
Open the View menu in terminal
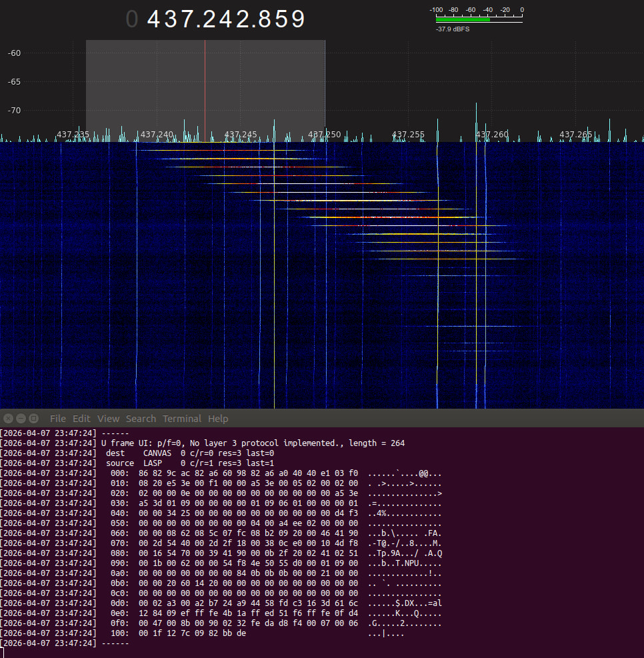(x=108, y=419)
